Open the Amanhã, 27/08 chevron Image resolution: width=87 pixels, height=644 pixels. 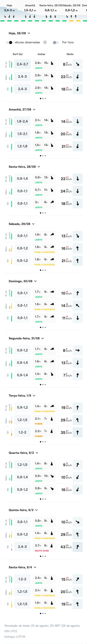tap(34, 109)
